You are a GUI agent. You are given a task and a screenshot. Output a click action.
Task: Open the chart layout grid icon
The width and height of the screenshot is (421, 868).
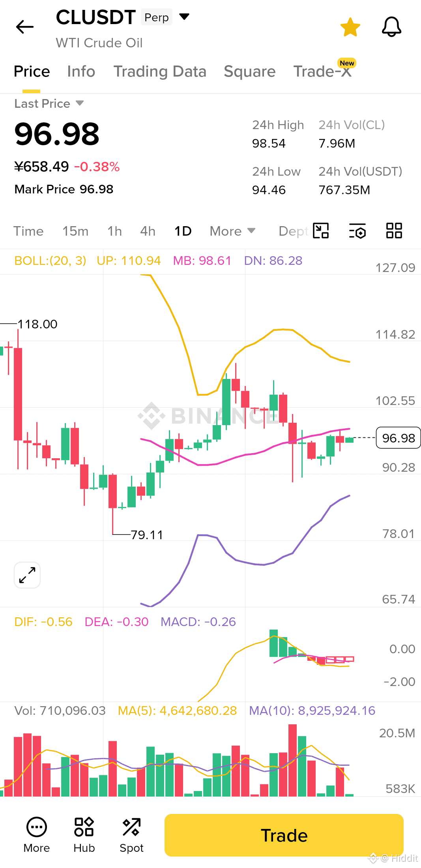pos(394,231)
